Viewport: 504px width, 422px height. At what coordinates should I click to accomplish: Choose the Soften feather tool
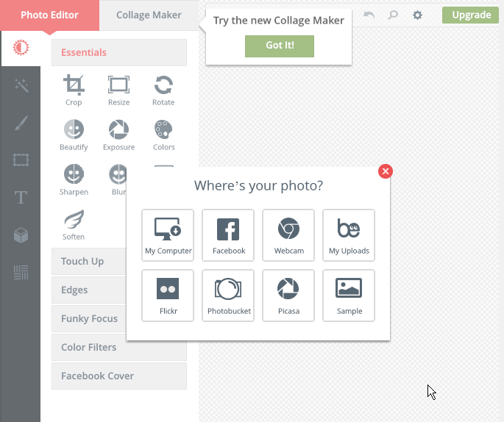tap(74, 225)
